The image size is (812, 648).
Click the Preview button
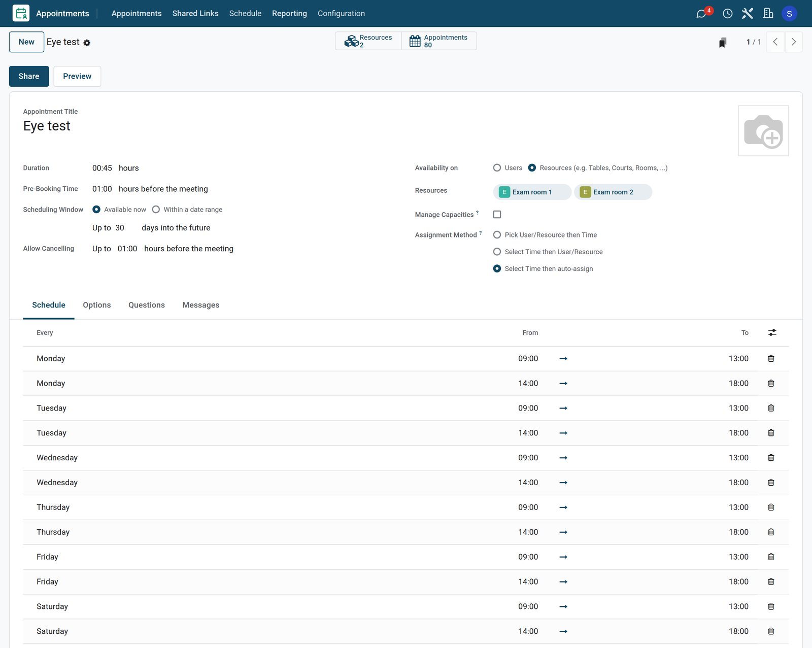77,76
